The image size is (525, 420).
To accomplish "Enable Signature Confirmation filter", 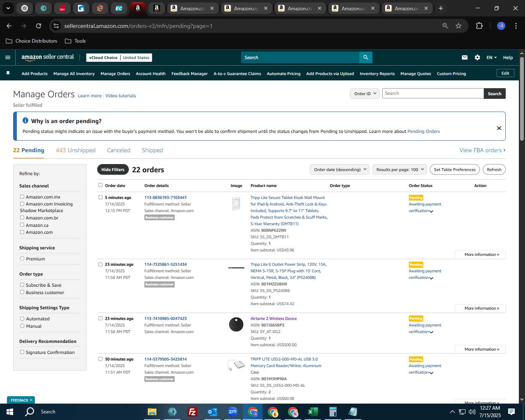I will pyautogui.click(x=22, y=352).
